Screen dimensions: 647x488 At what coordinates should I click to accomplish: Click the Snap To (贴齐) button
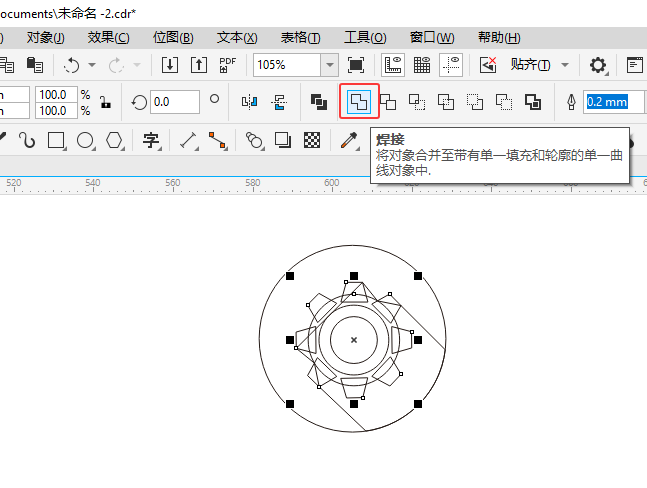pyautogui.click(x=530, y=65)
